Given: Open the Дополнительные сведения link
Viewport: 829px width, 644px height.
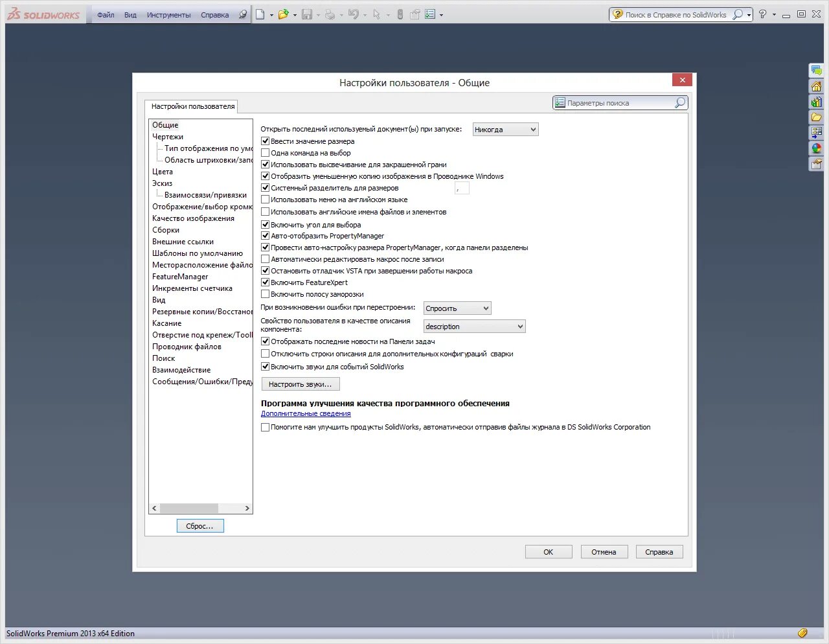Looking at the screenshot, I should pos(306,413).
